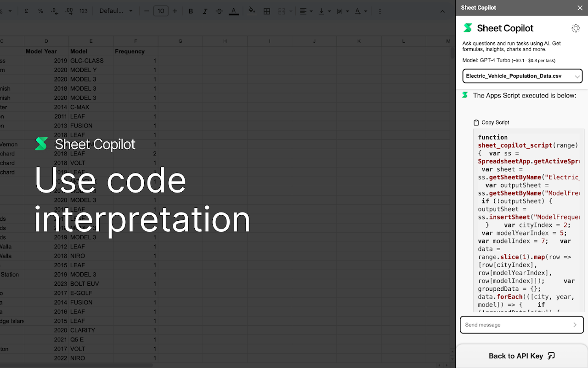Open Sheet Copilot settings gear
Viewport: 588px width, 368px height.
(576, 28)
